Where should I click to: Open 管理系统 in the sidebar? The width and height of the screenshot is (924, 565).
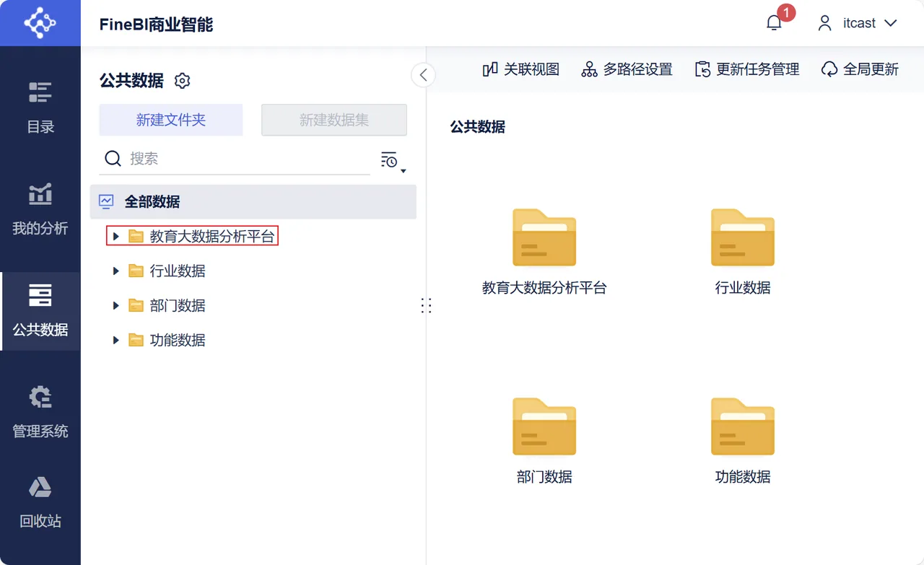click(40, 413)
